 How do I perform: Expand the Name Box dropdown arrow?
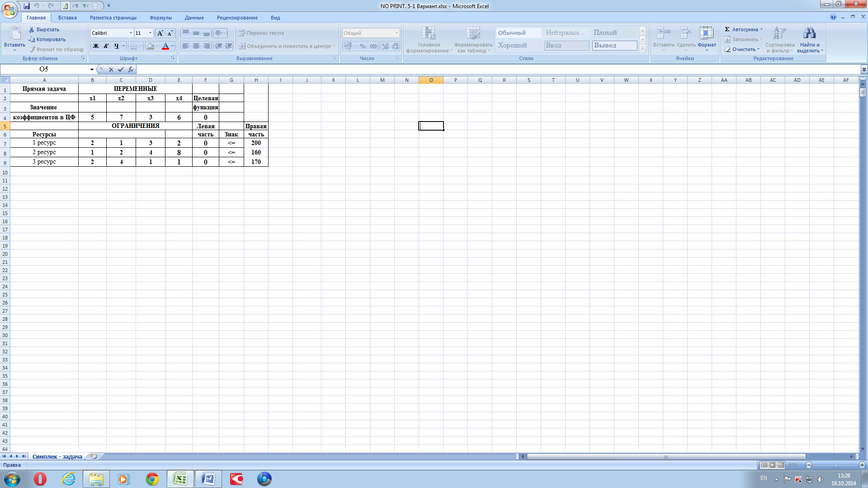[x=92, y=70]
